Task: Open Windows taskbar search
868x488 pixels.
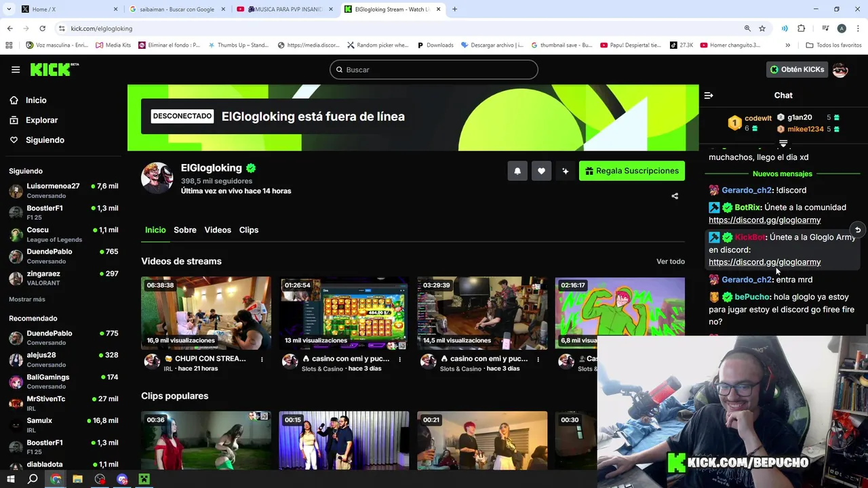Action: point(33,479)
